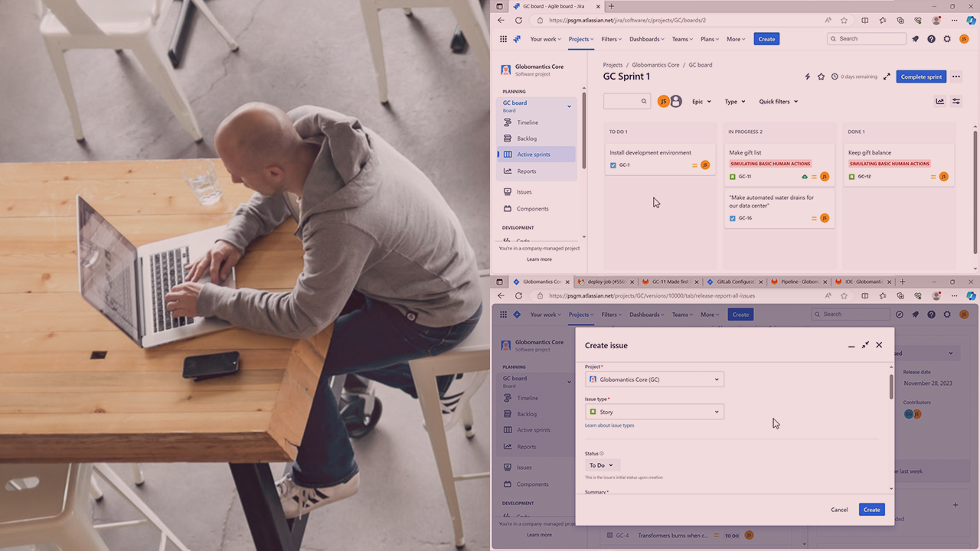Open more actions beside Complete sprint

point(956,77)
